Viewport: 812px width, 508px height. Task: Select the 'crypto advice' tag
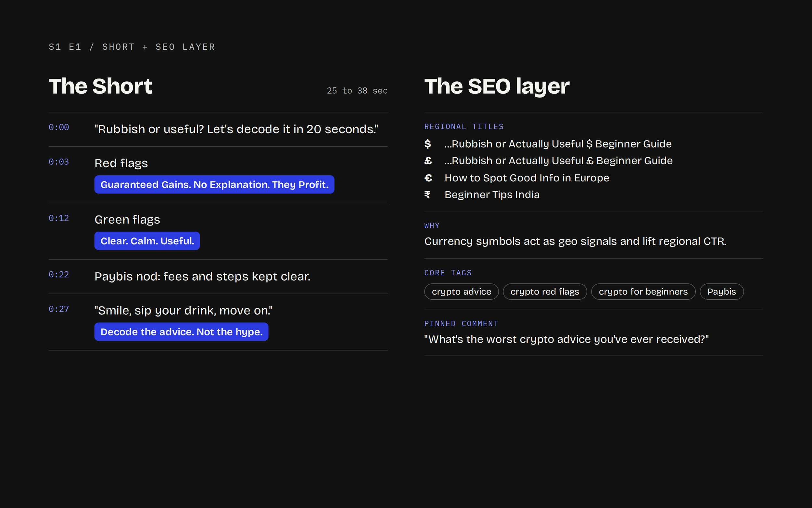pyautogui.click(x=461, y=292)
